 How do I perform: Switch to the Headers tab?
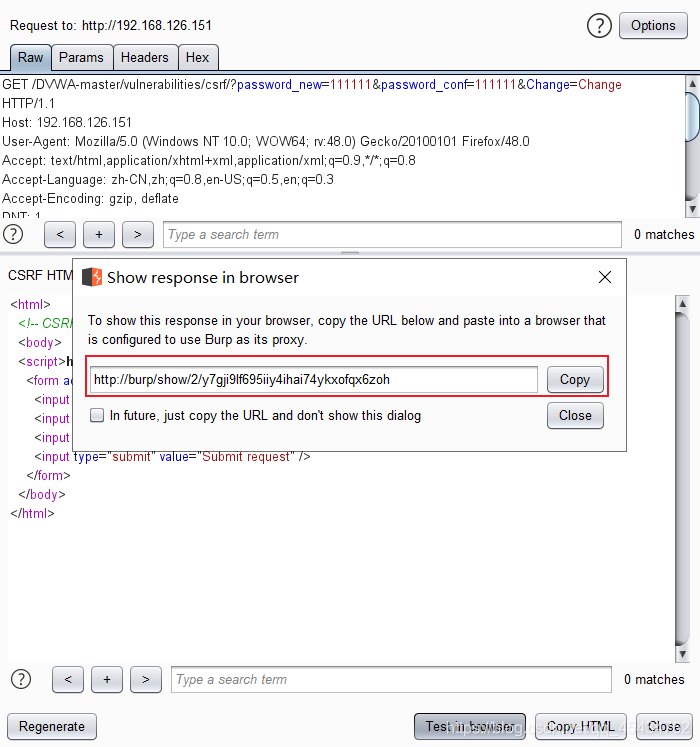coord(145,58)
